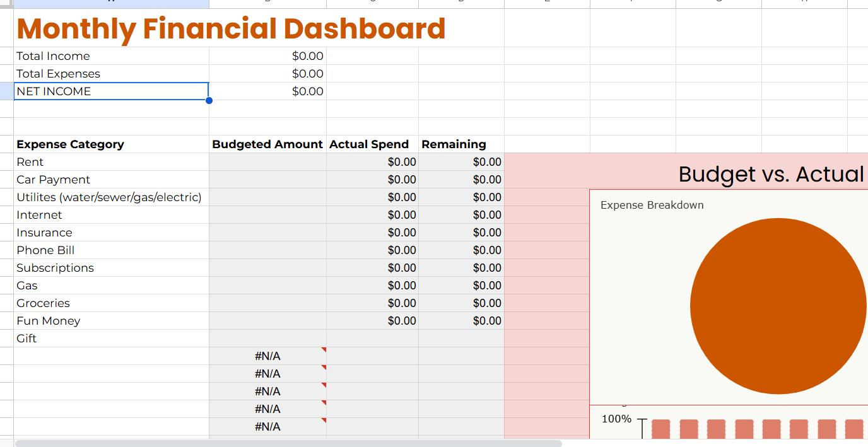The image size is (868, 447).
Task: Select the Total Income label cell
Action: coord(111,56)
